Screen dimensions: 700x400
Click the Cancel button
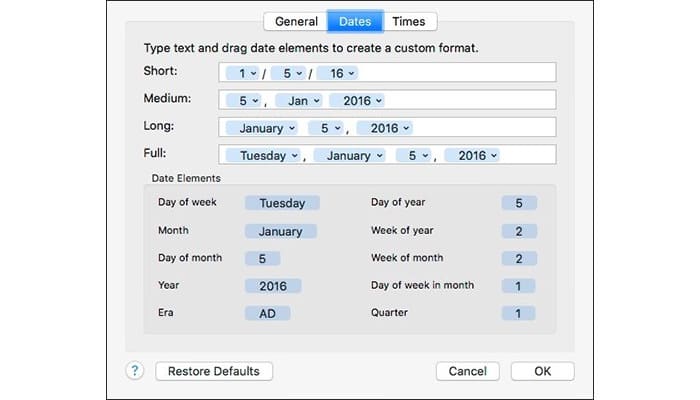[467, 371]
